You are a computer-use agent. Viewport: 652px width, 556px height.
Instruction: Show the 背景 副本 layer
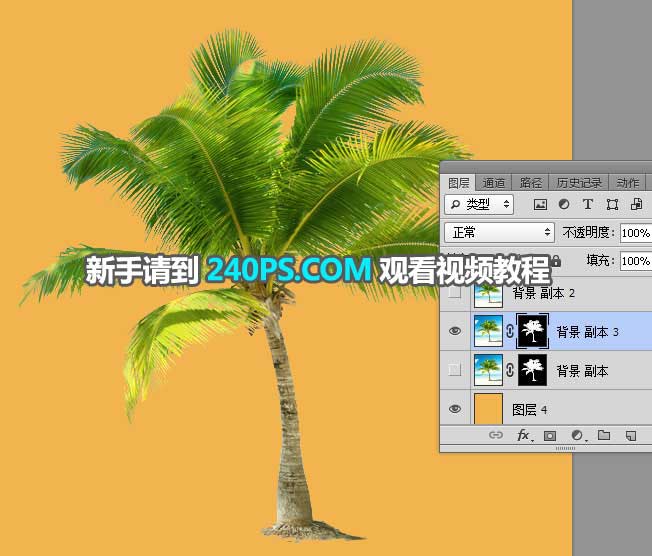(x=455, y=370)
